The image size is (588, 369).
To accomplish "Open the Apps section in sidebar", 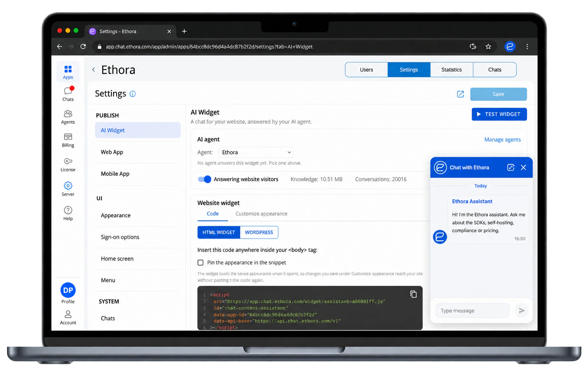I will pos(68,72).
